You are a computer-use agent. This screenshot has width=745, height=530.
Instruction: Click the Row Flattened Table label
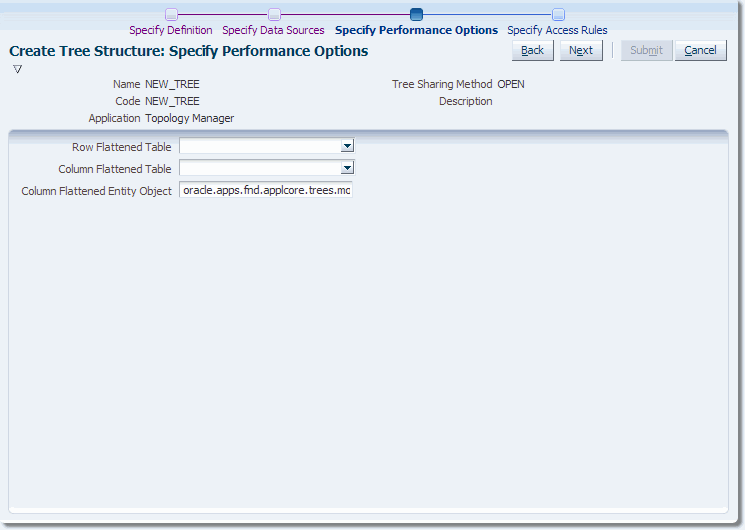122,147
